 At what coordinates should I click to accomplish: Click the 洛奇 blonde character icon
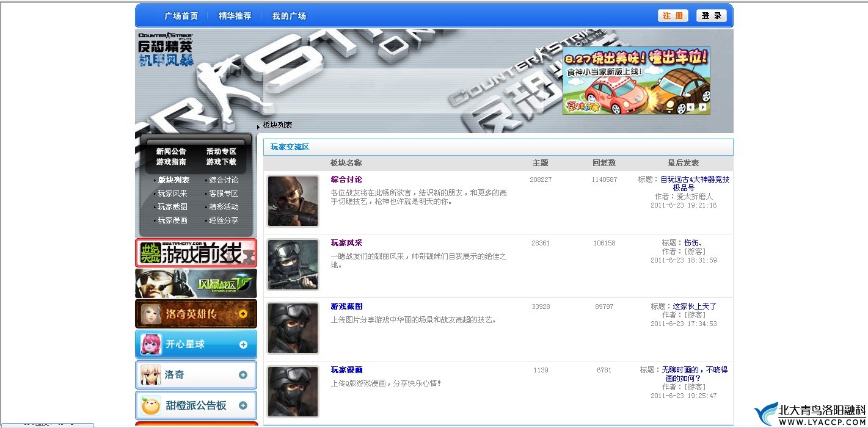pyautogui.click(x=151, y=375)
